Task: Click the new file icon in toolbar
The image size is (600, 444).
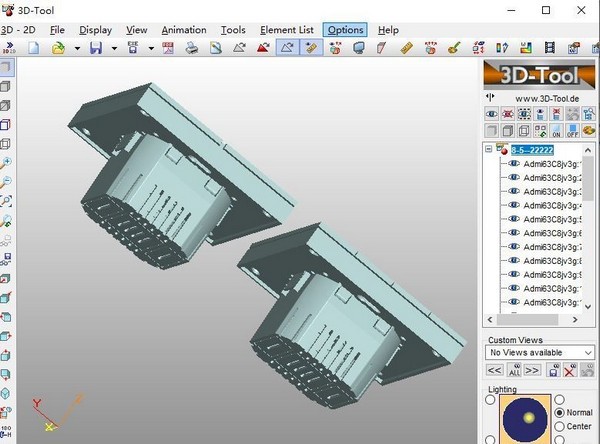Action: [x=33, y=47]
